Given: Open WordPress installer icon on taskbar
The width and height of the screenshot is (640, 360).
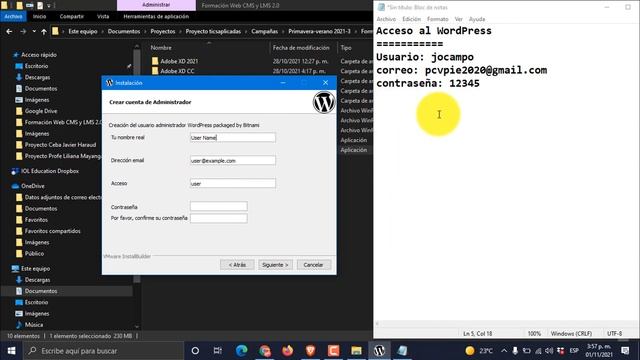Looking at the screenshot, I should coord(380,351).
